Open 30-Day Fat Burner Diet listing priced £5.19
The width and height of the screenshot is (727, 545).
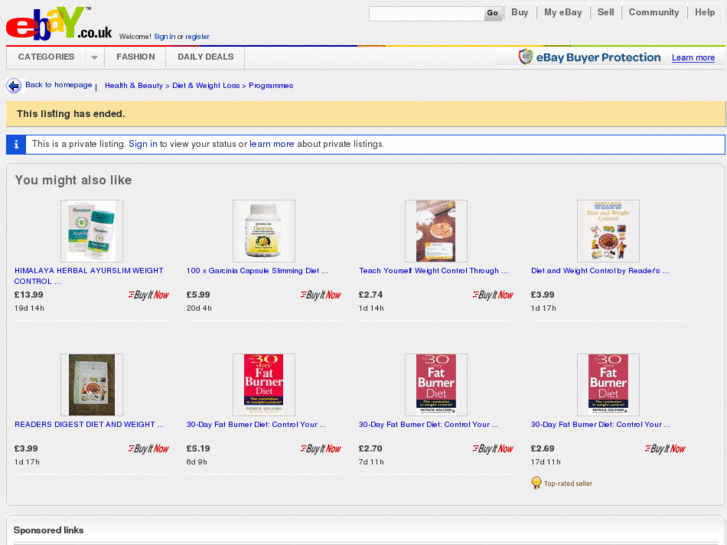[x=256, y=425]
